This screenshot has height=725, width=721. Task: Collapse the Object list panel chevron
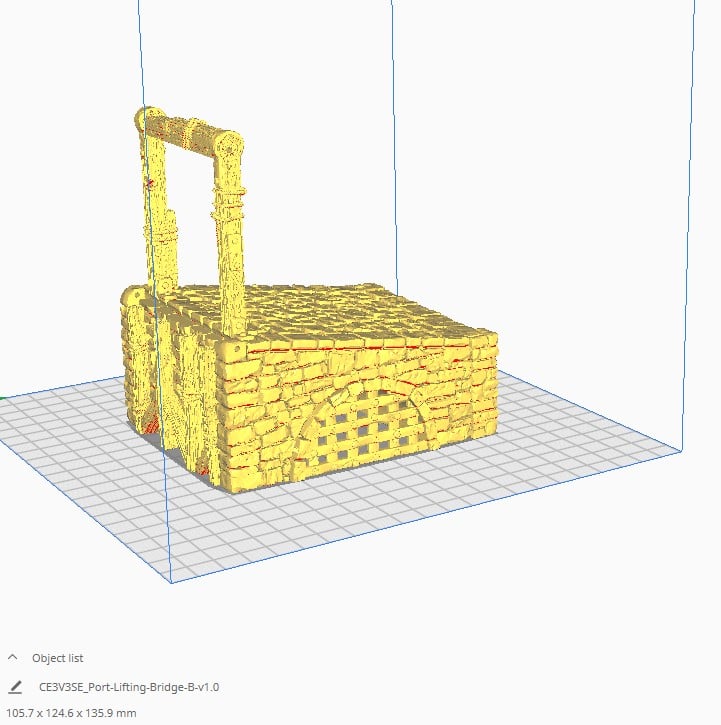(x=13, y=657)
